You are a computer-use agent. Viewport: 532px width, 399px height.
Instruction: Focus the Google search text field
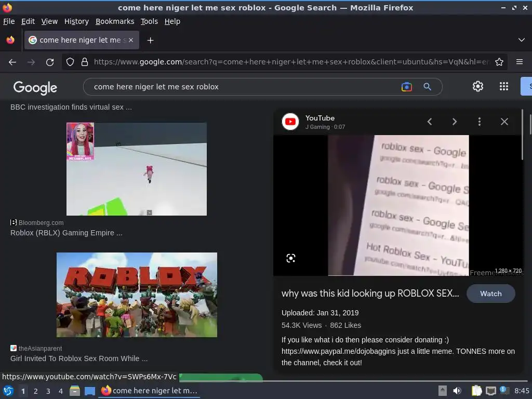(244, 87)
